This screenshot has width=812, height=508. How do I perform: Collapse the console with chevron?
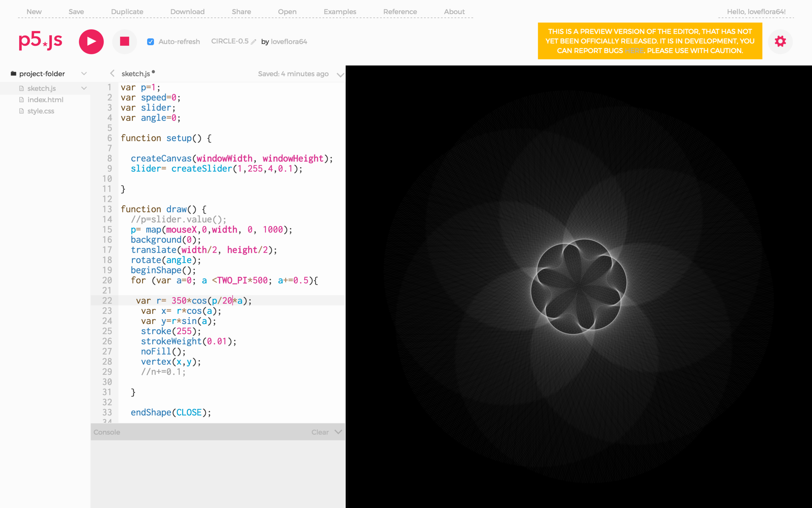338,432
